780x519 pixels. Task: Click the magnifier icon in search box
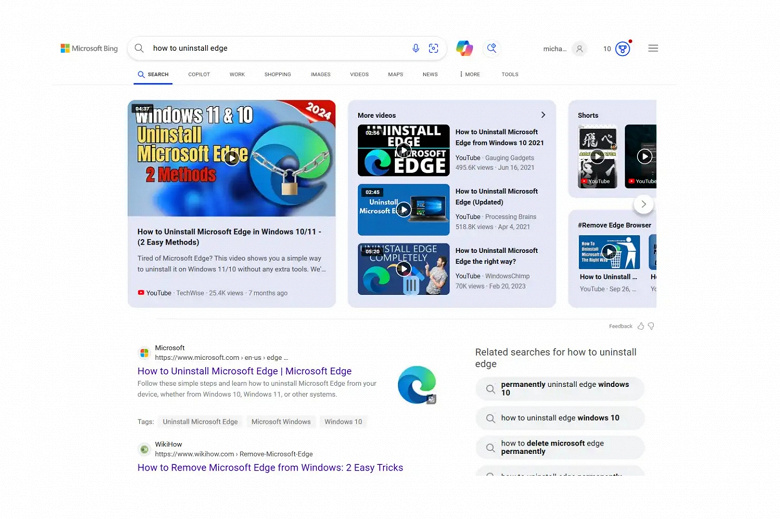(139, 48)
